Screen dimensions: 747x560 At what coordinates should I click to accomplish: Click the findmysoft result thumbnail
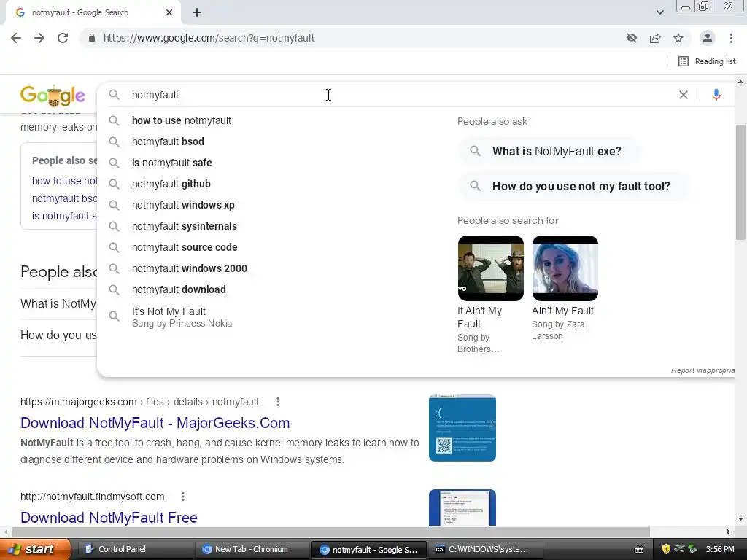(x=462, y=507)
